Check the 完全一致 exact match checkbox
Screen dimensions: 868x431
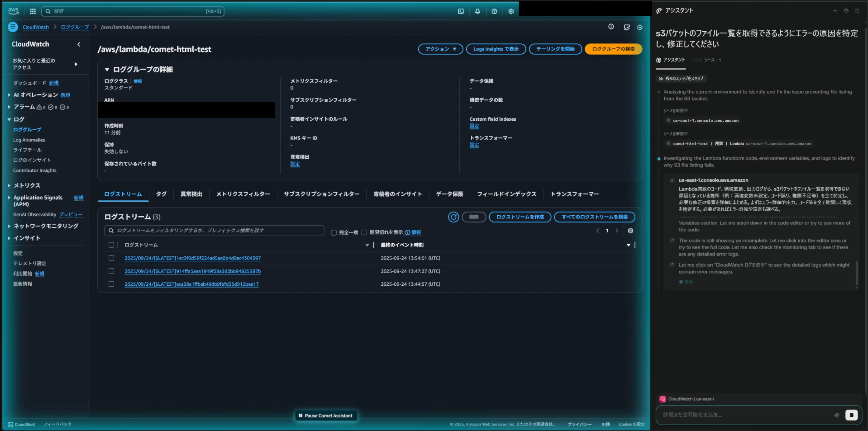[x=334, y=232]
